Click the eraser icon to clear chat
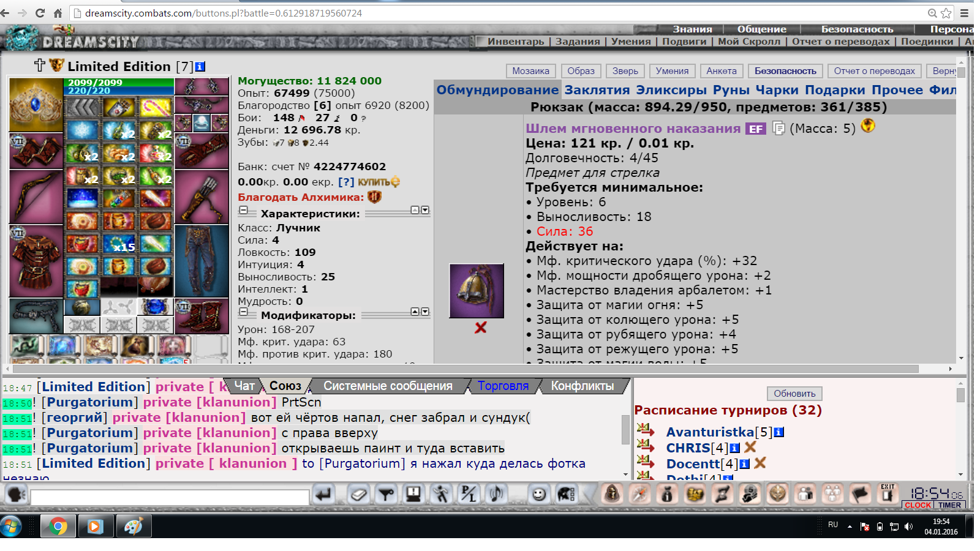Image resolution: width=980 pixels, height=551 pixels. coord(358,493)
